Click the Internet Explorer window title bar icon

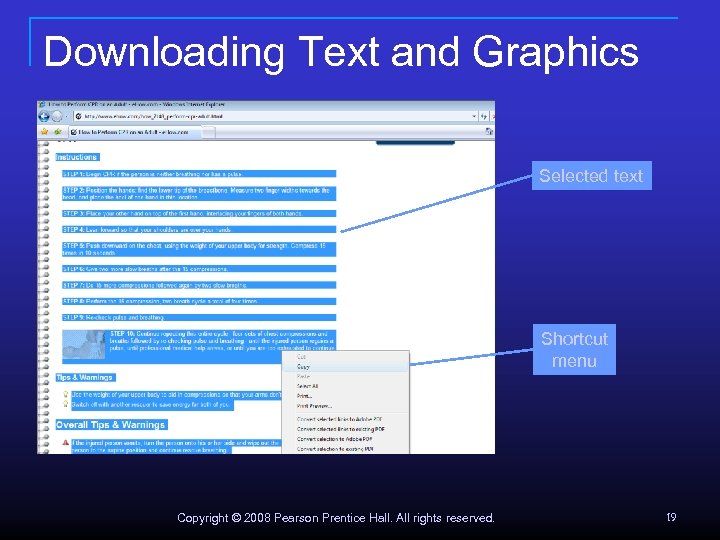(x=42, y=105)
